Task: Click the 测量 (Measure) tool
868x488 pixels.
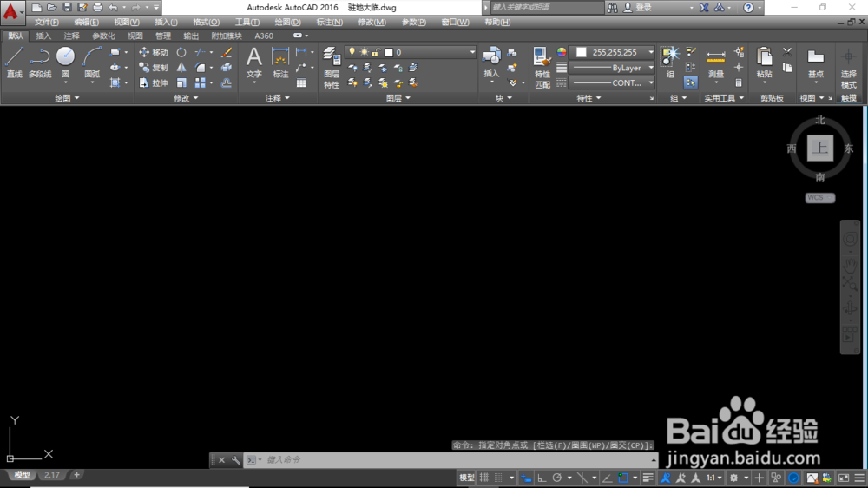Action: [x=716, y=63]
